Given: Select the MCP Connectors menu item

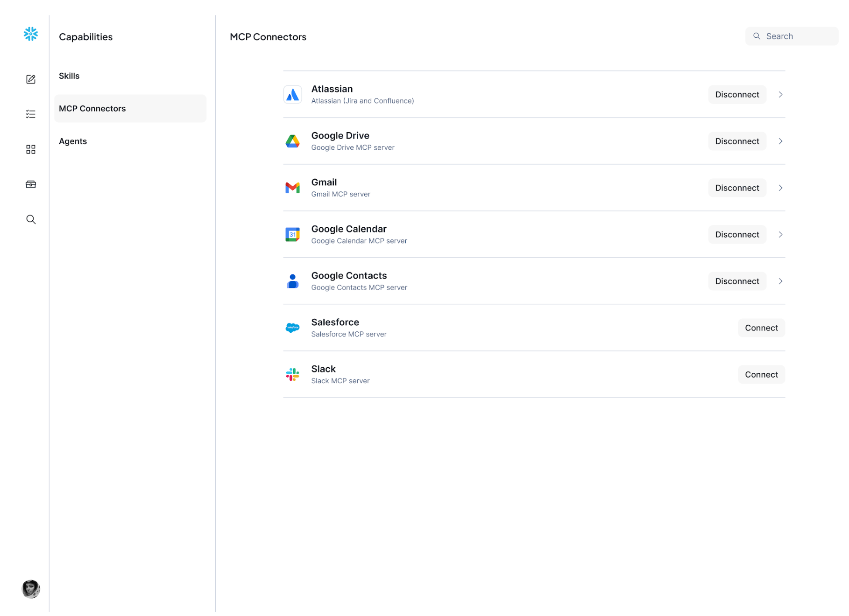Looking at the screenshot, I should point(130,109).
